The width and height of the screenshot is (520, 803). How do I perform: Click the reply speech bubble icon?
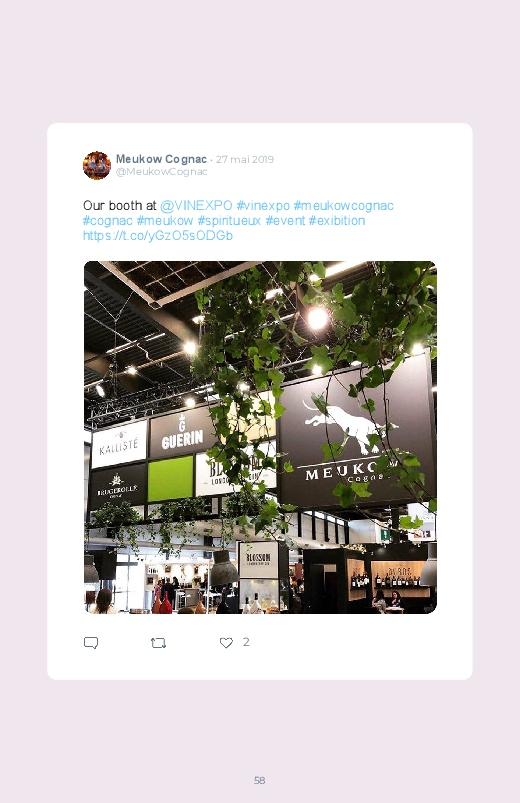tap(91, 643)
